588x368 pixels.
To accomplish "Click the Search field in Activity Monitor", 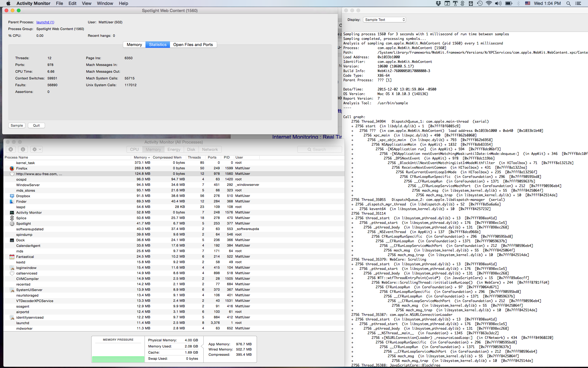I will [x=319, y=149].
